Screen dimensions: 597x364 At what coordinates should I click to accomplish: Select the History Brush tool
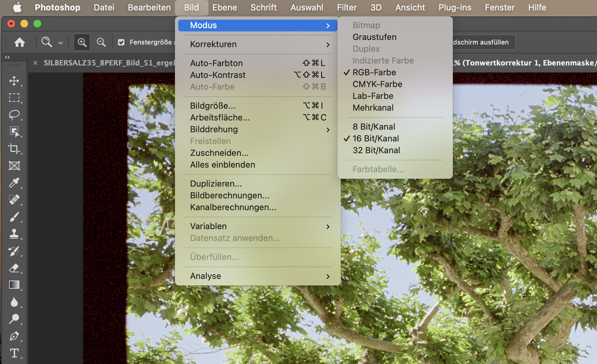tap(14, 251)
